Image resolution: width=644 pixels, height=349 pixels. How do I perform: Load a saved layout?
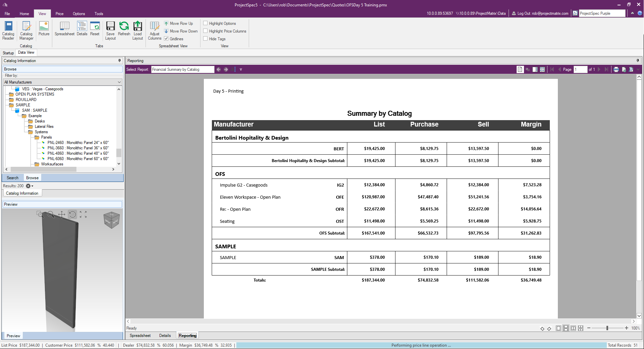(138, 31)
